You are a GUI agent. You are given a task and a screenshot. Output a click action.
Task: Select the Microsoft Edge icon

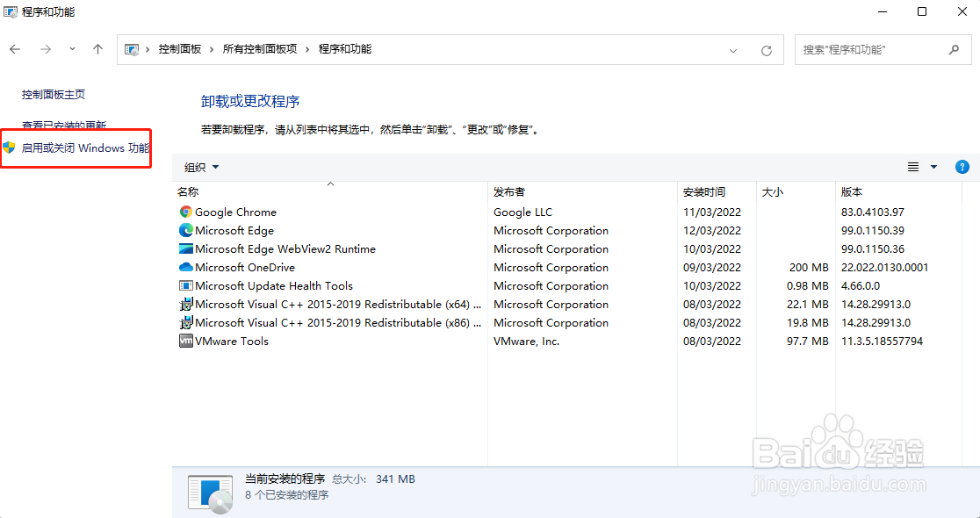(185, 231)
